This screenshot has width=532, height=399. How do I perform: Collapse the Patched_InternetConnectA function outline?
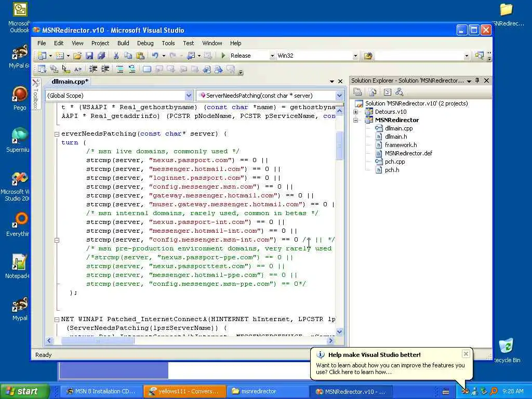[x=57, y=320]
